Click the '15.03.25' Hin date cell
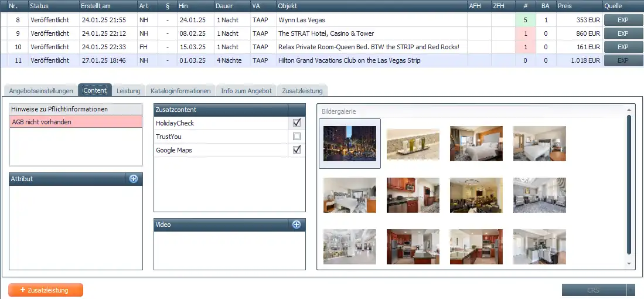This screenshot has width=644, height=299. pos(195,47)
